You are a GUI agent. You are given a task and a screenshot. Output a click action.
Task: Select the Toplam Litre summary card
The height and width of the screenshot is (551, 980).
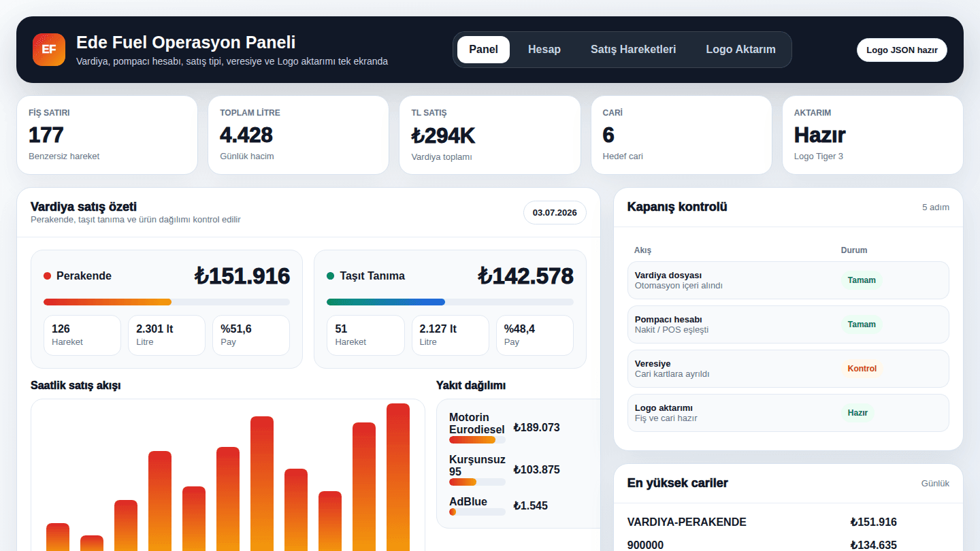pos(298,135)
